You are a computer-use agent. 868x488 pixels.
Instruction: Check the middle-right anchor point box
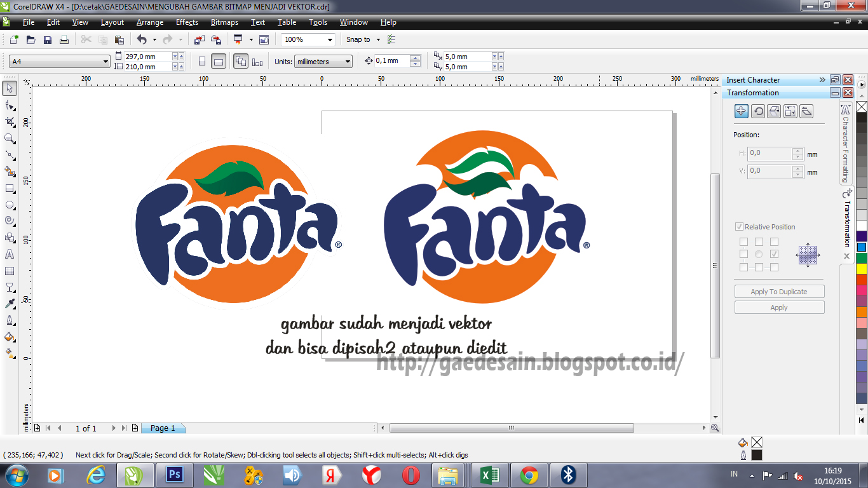(x=774, y=254)
